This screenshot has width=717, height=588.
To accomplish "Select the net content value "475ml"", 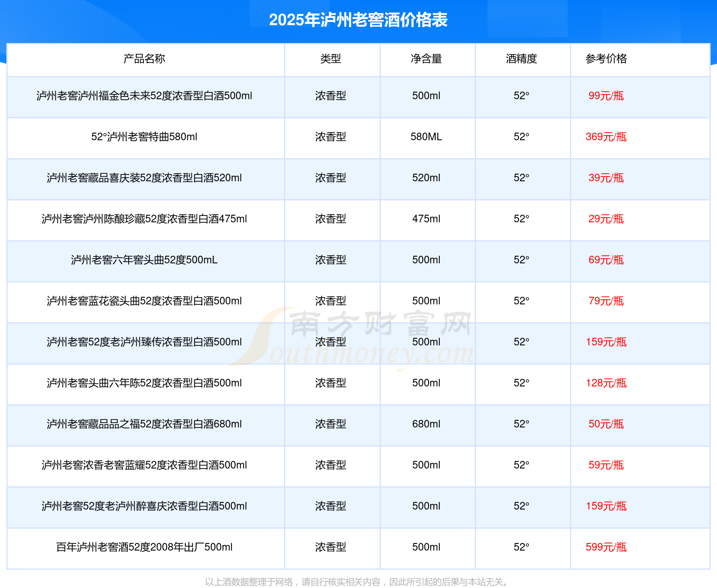I will click(426, 219).
